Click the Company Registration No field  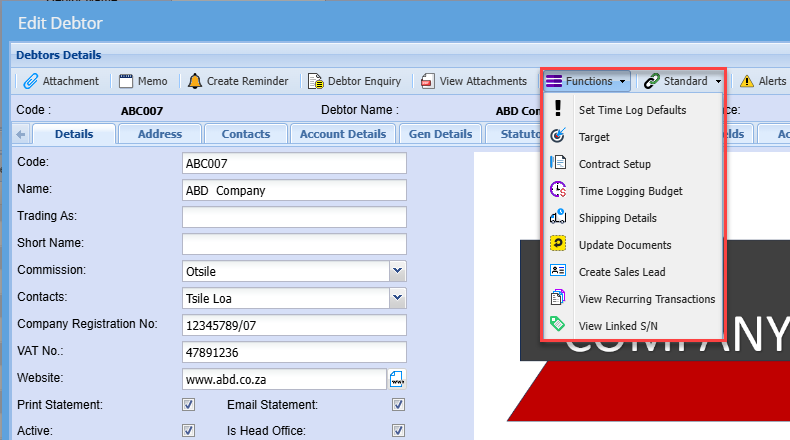coord(294,325)
